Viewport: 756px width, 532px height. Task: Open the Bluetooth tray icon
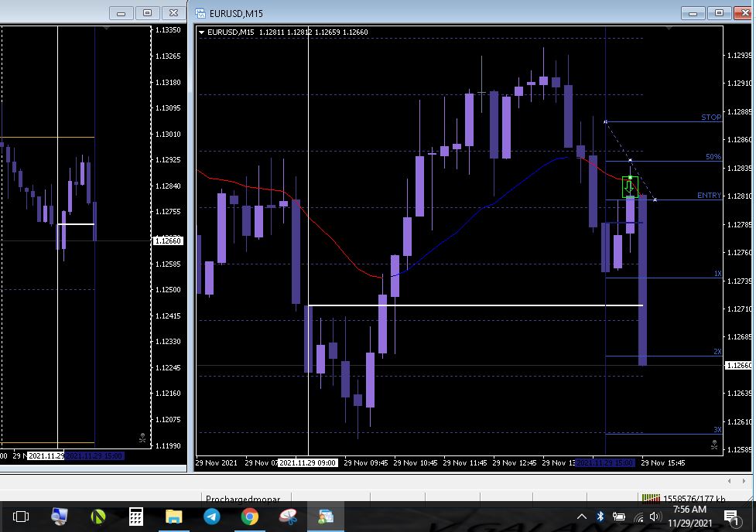(x=600, y=517)
